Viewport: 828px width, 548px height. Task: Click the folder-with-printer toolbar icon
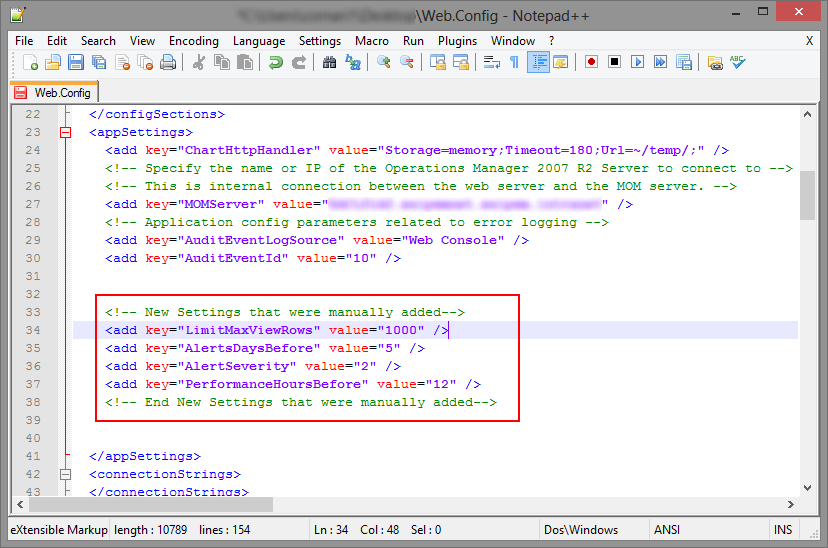[x=715, y=62]
